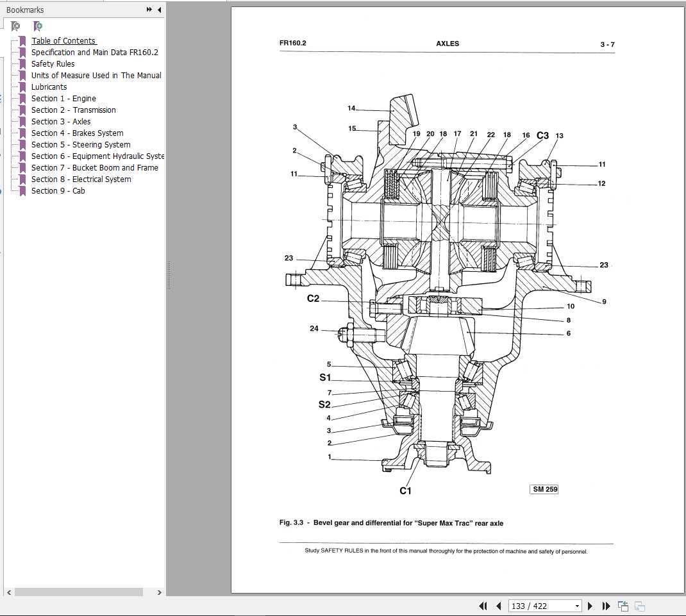Click the C3 label on the diagram
The width and height of the screenshot is (686, 616).
542,136
